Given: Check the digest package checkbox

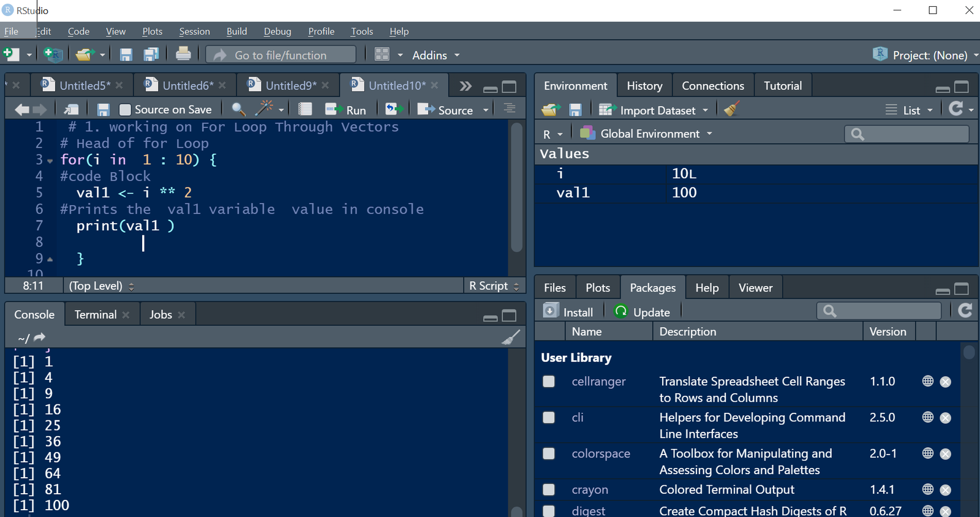Looking at the screenshot, I should click(549, 511).
